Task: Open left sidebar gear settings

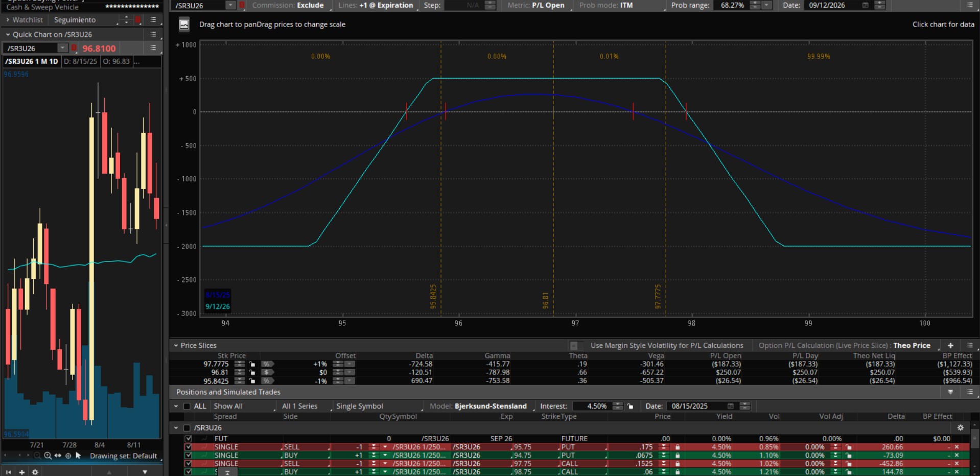Action: [35, 472]
